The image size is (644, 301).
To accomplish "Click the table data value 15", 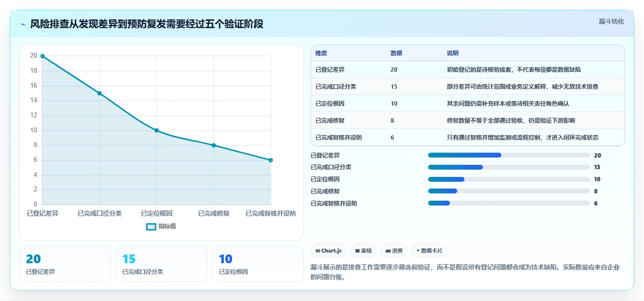I will (394, 87).
